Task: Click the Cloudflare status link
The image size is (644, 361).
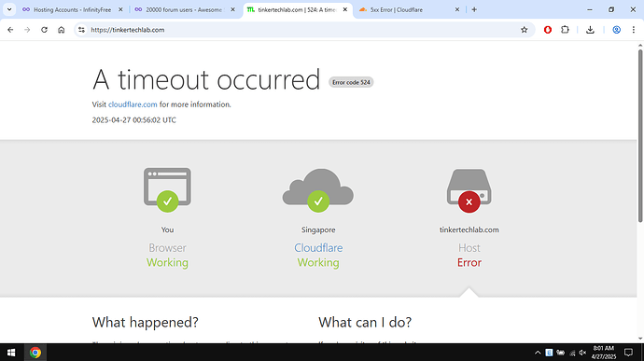Action: click(318, 247)
